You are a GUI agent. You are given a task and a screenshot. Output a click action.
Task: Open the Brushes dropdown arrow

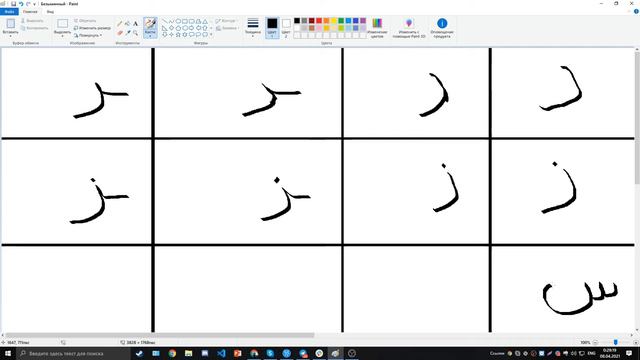[150, 36]
